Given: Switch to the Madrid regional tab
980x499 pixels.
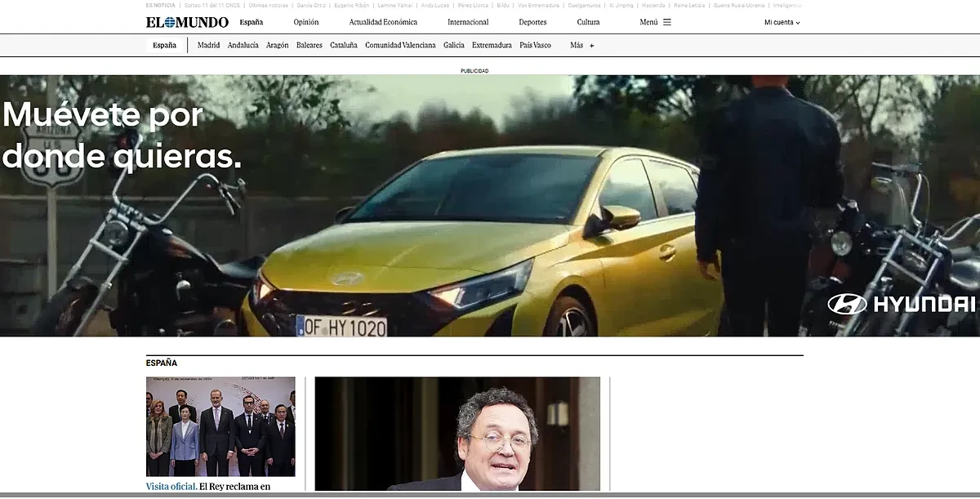Looking at the screenshot, I should [208, 45].
